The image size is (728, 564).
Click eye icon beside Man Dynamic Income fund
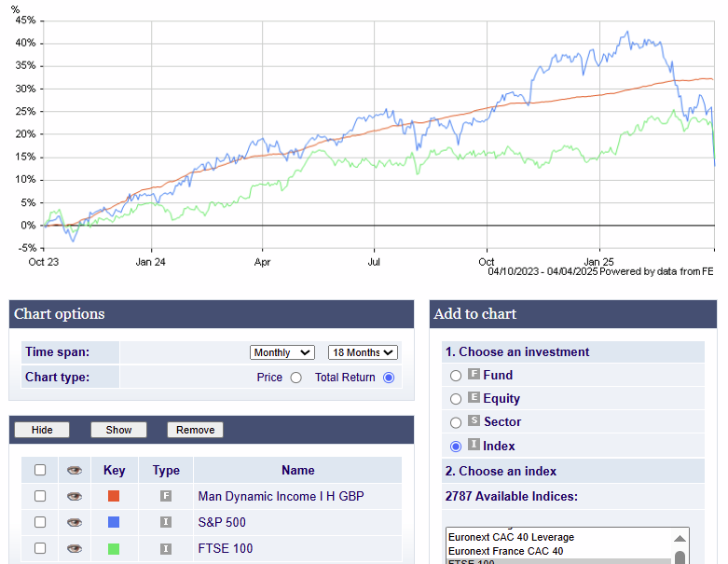pos(75,497)
